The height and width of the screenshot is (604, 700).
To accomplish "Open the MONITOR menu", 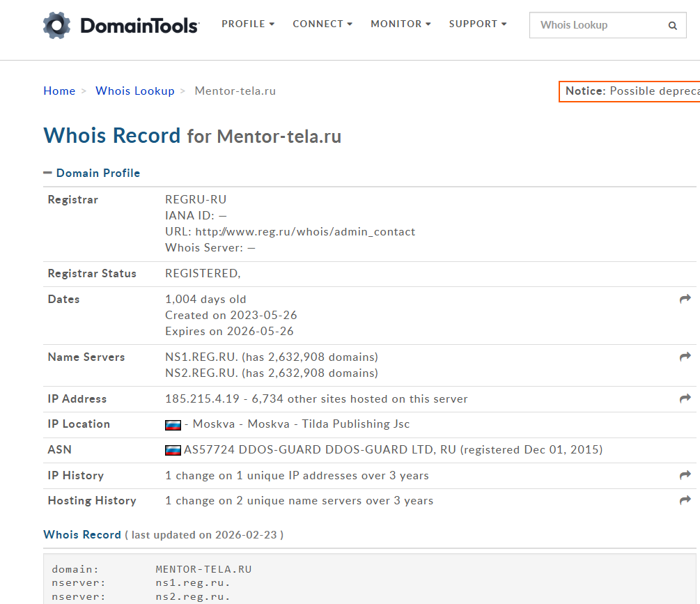I will [400, 24].
